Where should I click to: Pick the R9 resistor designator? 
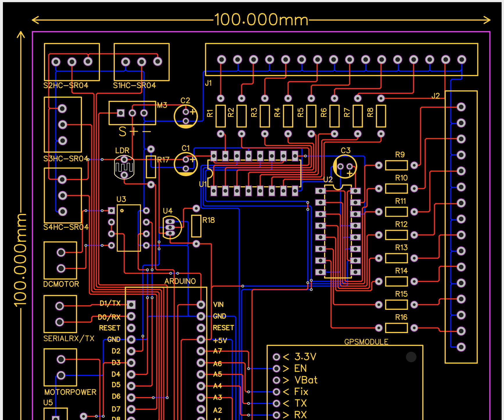pyautogui.click(x=400, y=155)
